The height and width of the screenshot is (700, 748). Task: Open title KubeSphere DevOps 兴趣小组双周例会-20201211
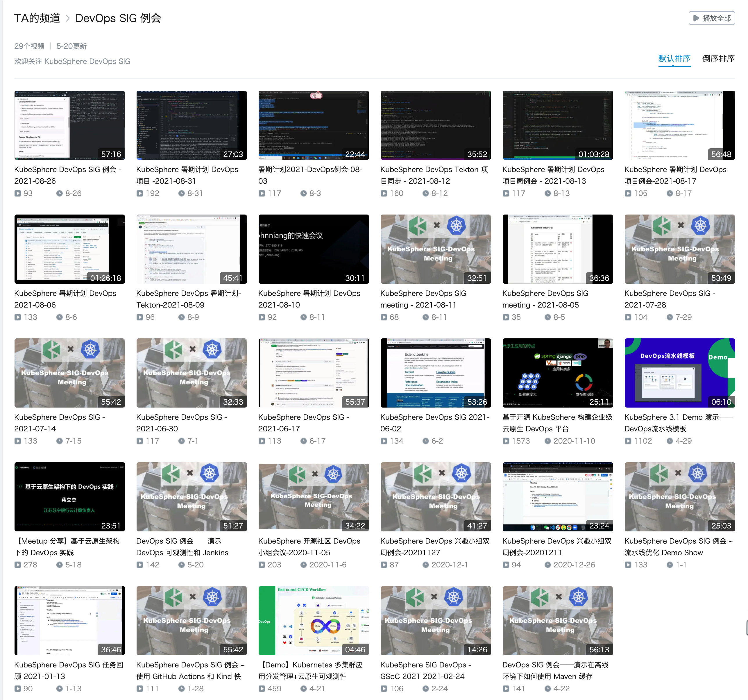[x=557, y=547]
